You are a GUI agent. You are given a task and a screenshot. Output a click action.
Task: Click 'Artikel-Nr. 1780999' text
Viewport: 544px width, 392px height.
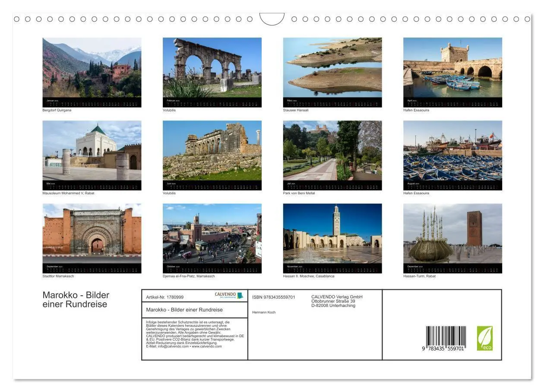click(x=165, y=297)
